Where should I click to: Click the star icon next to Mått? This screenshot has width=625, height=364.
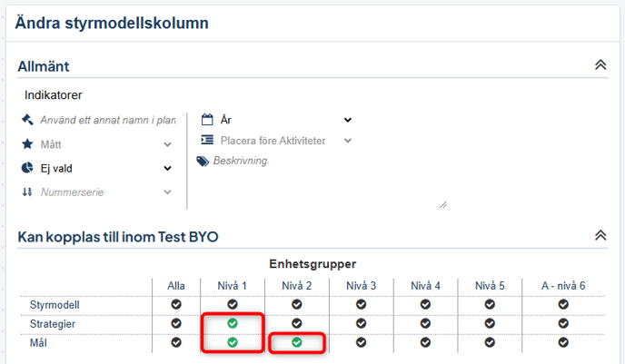pos(26,143)
